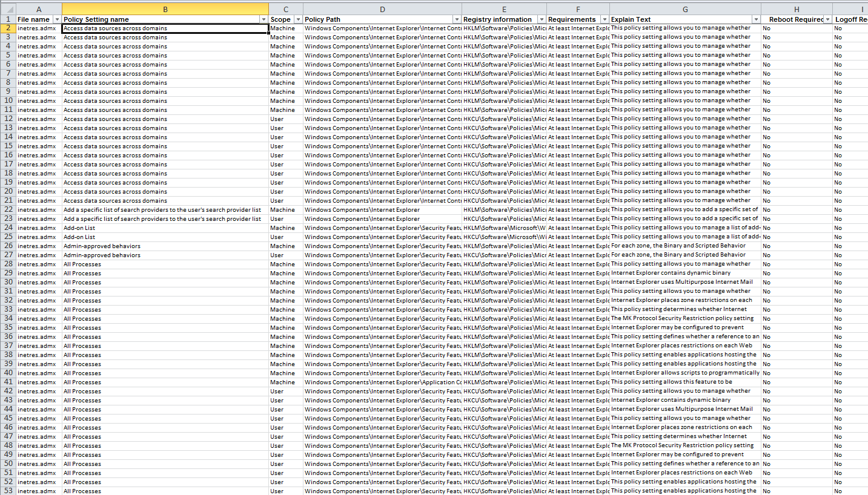Select Scope cell 'Machine' in row 41
The width and height of the screenshot is (868, 495).
pyautogui.click(x=286, y=382)
